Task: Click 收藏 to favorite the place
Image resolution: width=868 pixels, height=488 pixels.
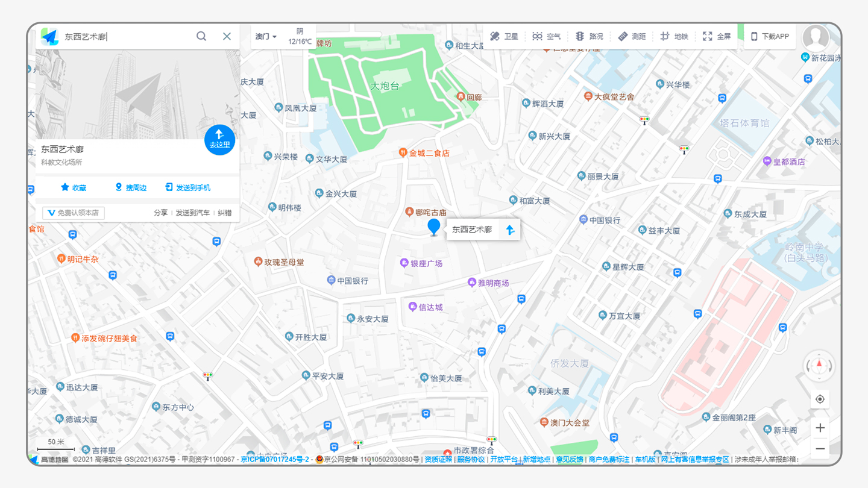Action: 73,187
